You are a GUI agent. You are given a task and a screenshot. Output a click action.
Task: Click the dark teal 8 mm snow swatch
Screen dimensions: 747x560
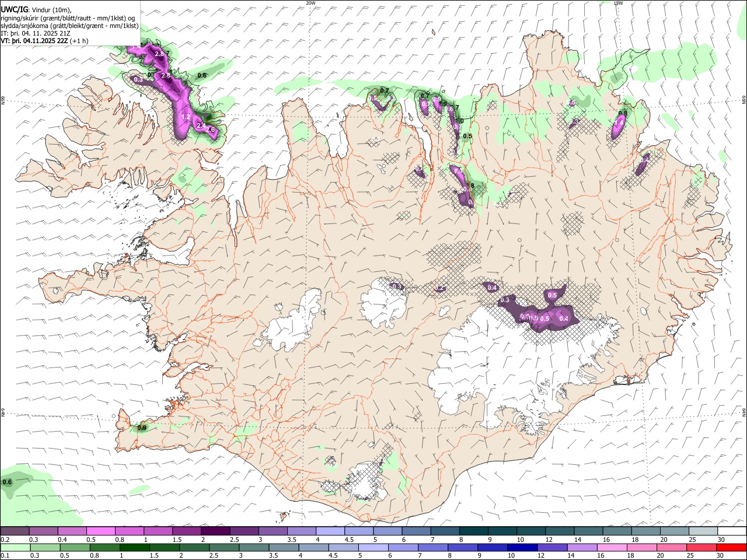click(473, 531)
